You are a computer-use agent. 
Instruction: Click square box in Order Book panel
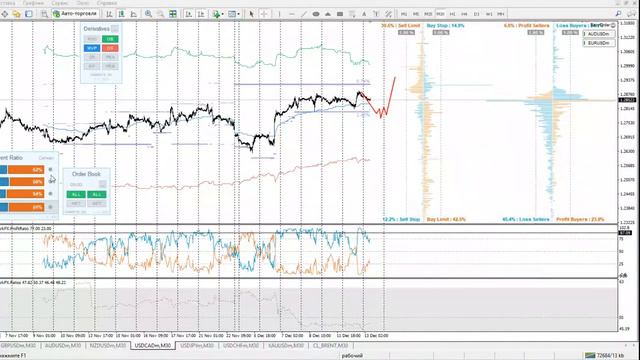(102, 184)
